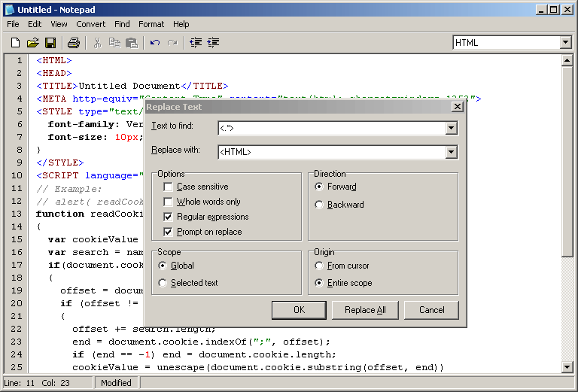578x392 pixels.
Task: Click the second indent toolbar icon
Action: tap(213, 43)
